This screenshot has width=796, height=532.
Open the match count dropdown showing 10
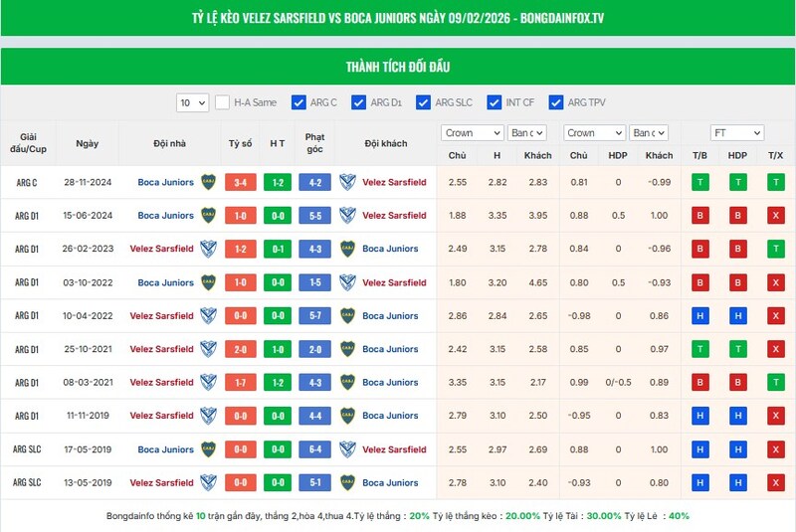pos(192,102)
